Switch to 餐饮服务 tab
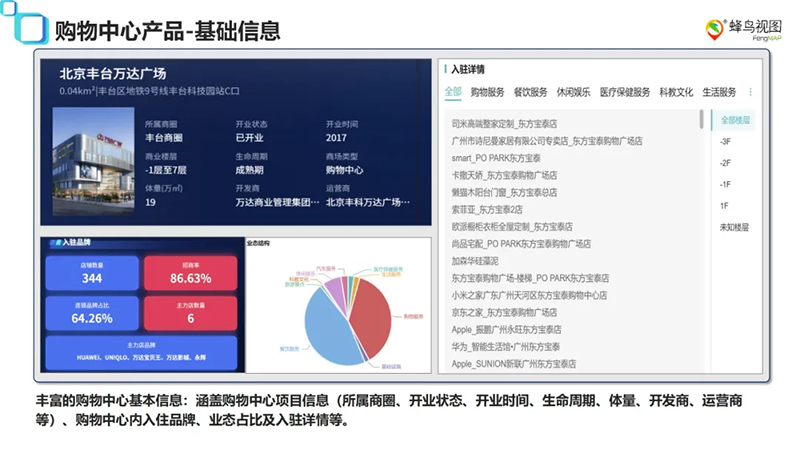This screenshot has height=450, width=800. coord(530,92)
